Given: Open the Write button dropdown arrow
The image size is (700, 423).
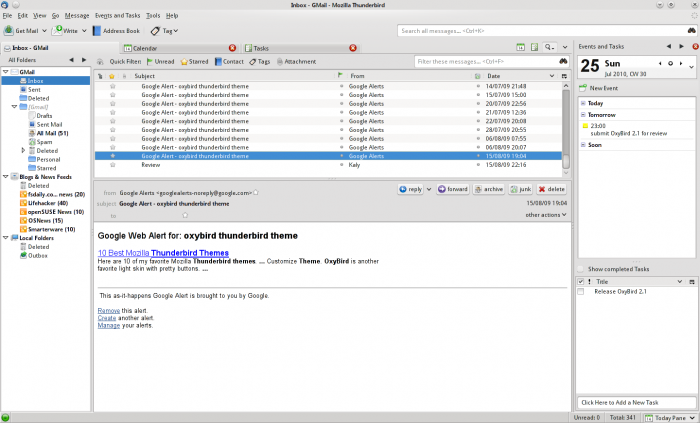Looking at the screenshot, I should pos(84,31).
